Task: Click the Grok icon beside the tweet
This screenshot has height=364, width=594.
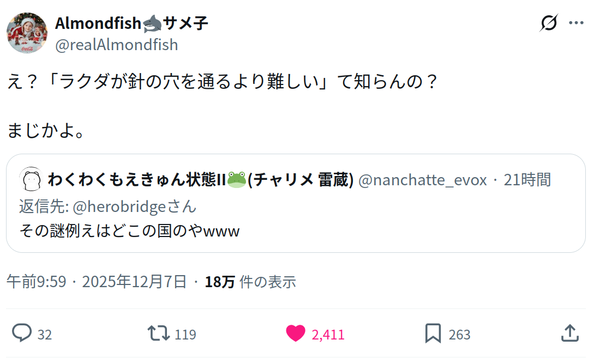Action: [549, 23]
